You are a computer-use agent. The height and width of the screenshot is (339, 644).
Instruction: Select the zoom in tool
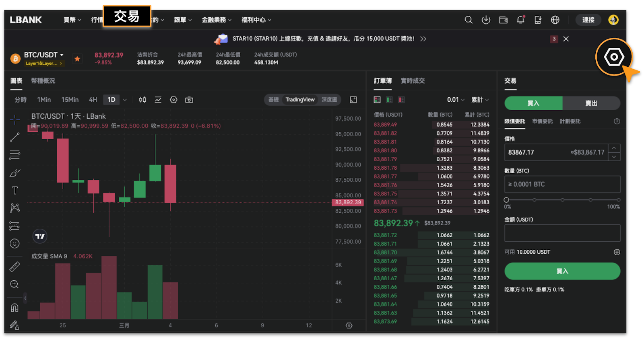(15, 284)
